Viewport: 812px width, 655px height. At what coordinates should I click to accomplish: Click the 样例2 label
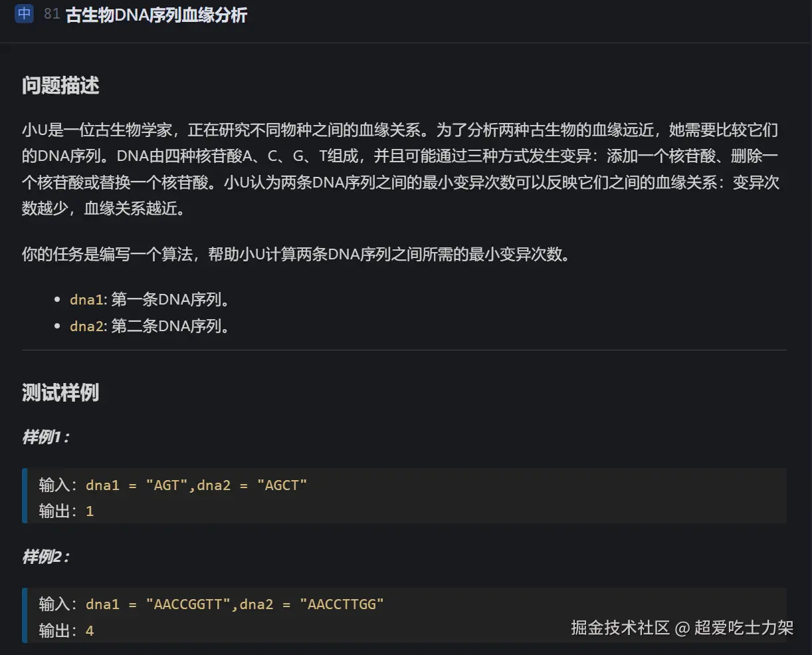click(46, 557)
